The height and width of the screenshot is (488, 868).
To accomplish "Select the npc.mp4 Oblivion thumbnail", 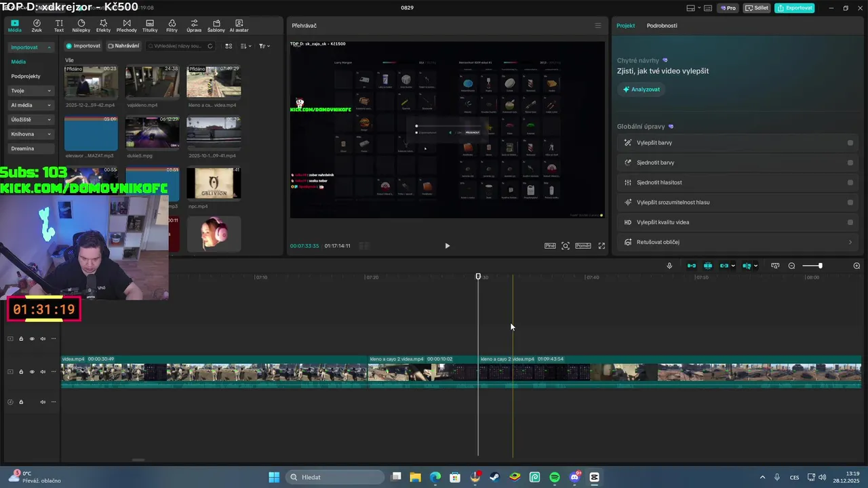I will (214, 183).
